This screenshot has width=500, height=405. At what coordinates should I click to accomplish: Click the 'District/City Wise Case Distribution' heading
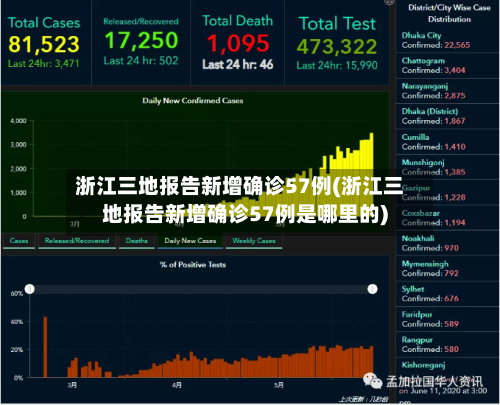click(449, 13)
